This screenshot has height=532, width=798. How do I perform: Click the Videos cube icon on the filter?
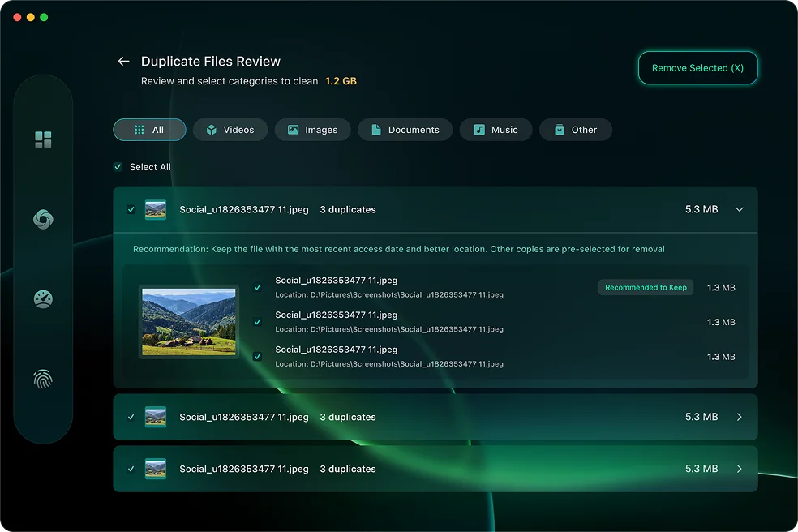point(210,130)
